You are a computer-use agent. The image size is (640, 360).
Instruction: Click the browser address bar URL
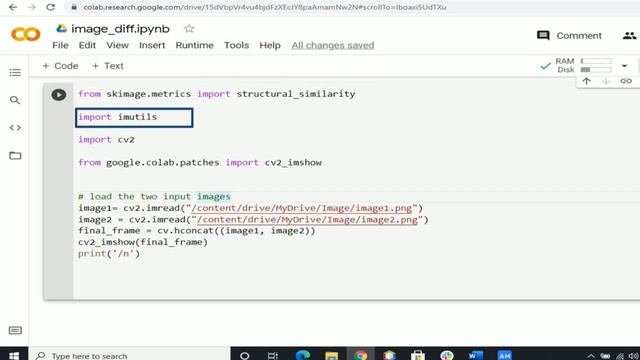[264, 7]
